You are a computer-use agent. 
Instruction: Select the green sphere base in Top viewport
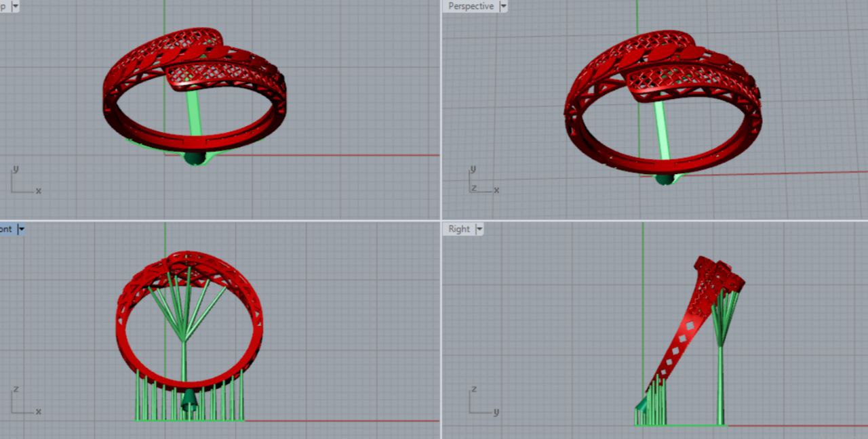pyautogui.click(x=195, y=159)
